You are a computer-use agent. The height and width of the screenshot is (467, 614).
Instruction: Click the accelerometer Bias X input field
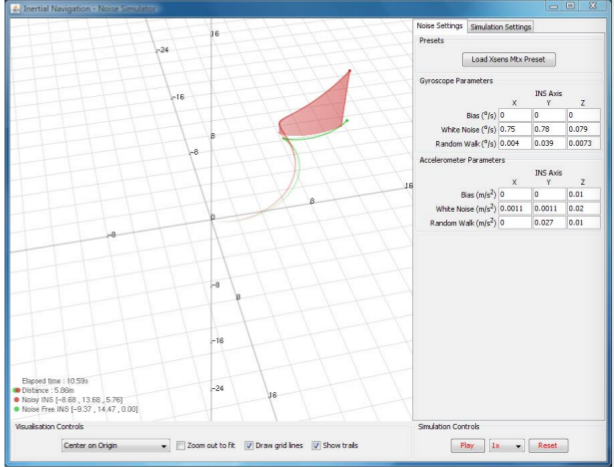pyautogui.click(x=515, y=195)
